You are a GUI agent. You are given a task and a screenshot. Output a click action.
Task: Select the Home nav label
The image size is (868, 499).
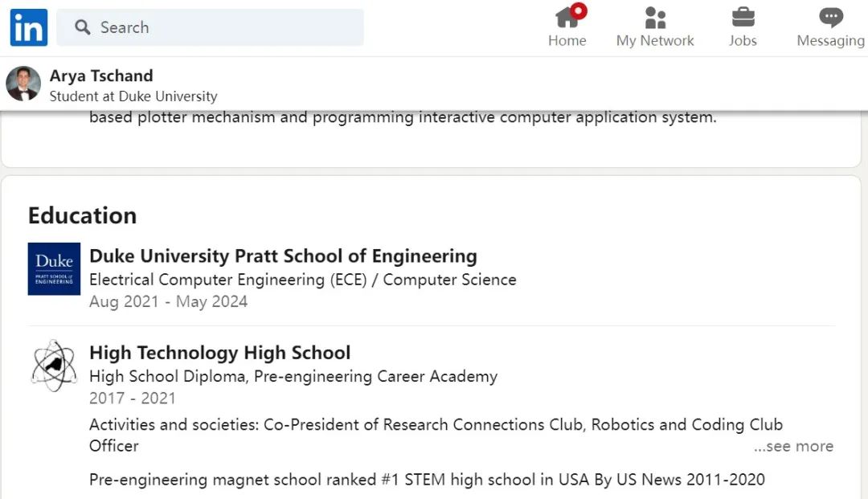[x=567, y=40]
